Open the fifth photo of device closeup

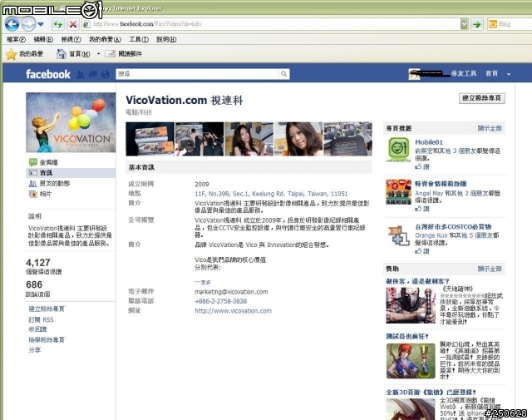[x=347, y=139]
